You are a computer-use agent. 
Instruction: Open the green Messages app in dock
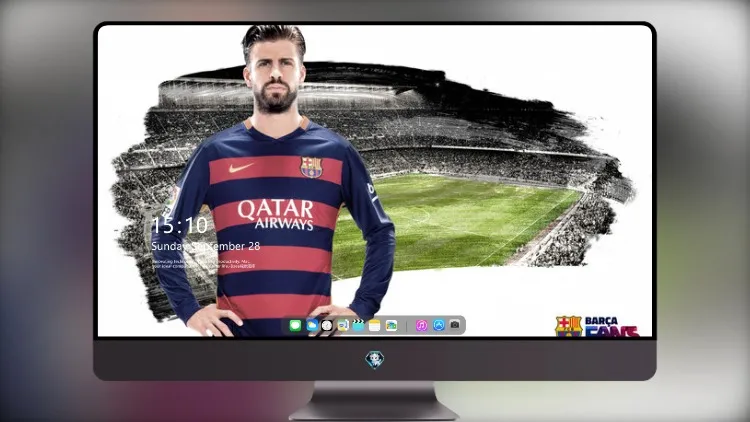point(295,326)
